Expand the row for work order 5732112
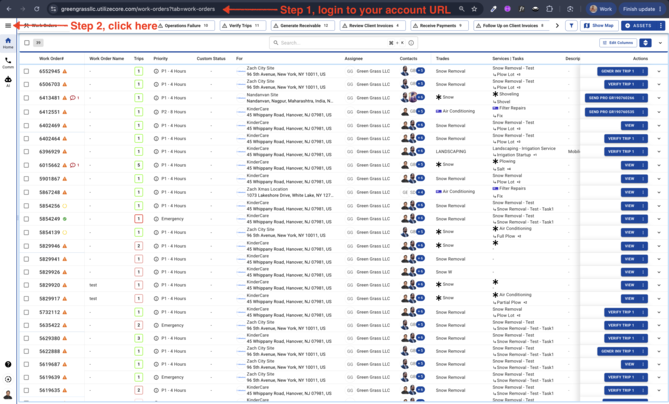Screen dimensions: 669x404 [x=659, y=312]
